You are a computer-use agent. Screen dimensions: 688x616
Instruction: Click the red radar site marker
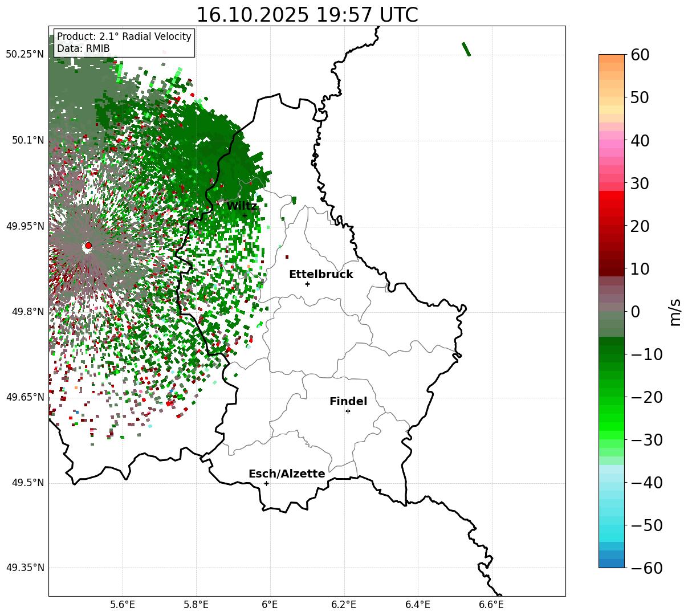[x=88, y=246]
